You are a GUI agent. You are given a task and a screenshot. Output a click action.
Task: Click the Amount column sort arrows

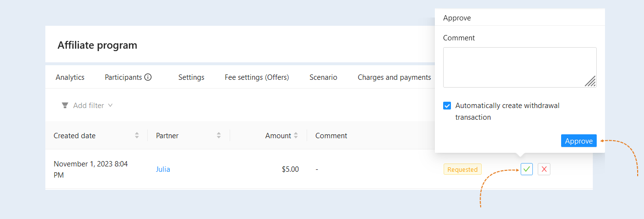pyautogui.click(x=296, y=136)
